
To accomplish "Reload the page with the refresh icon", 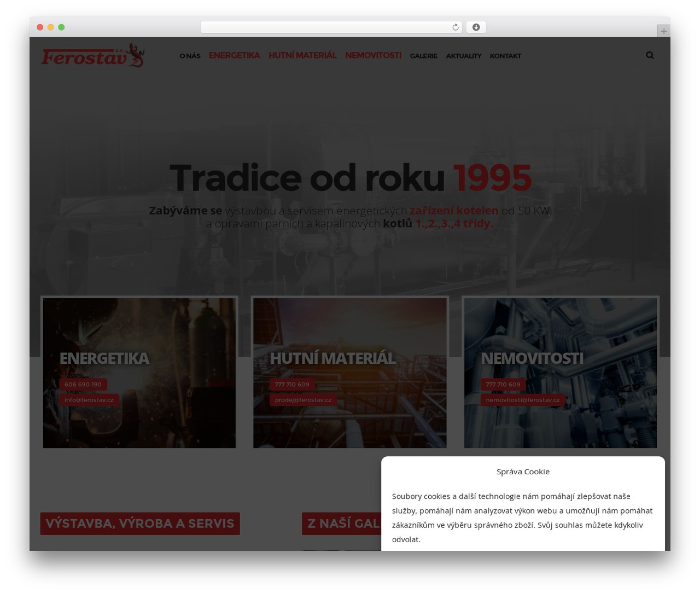I will coord(455,27).
